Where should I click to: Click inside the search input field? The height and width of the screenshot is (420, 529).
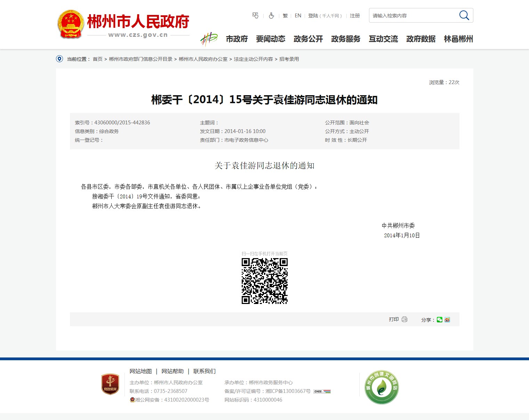click(x=412, y=16)
